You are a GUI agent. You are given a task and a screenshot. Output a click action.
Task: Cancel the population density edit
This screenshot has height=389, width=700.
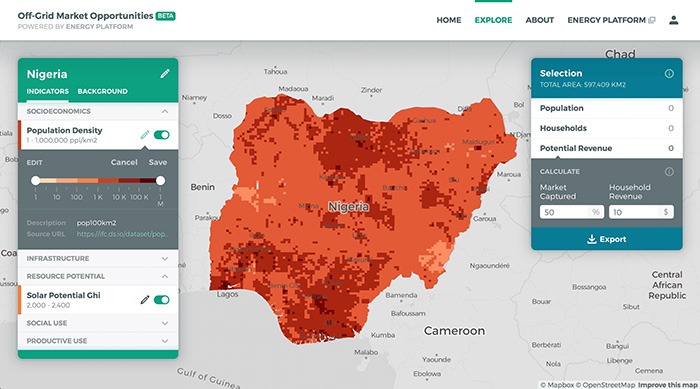point(124,162)
